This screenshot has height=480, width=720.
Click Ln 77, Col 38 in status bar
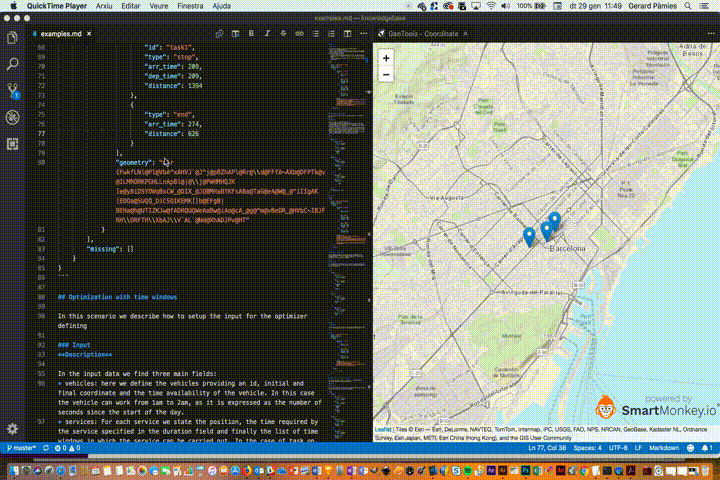point(547,448)
